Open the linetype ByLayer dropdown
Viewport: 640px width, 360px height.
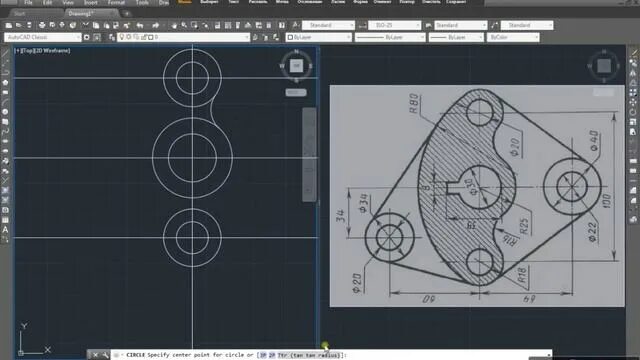(x=390, y=37)
